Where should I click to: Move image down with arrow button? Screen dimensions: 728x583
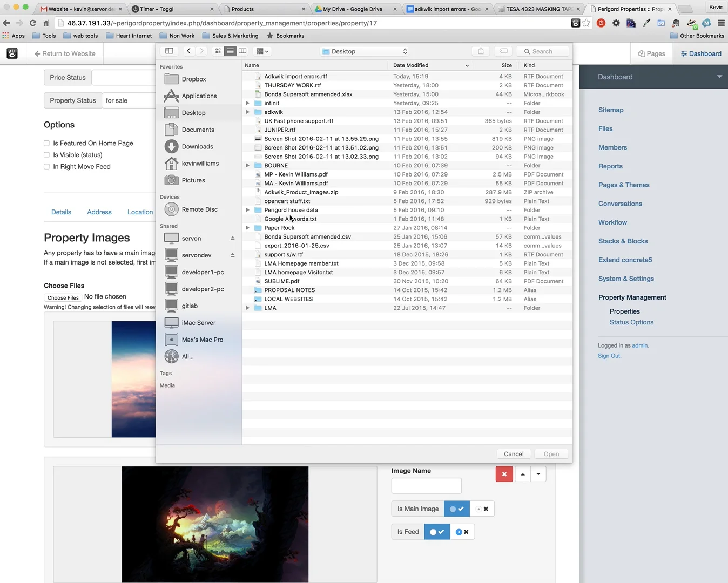click(538, 474)
